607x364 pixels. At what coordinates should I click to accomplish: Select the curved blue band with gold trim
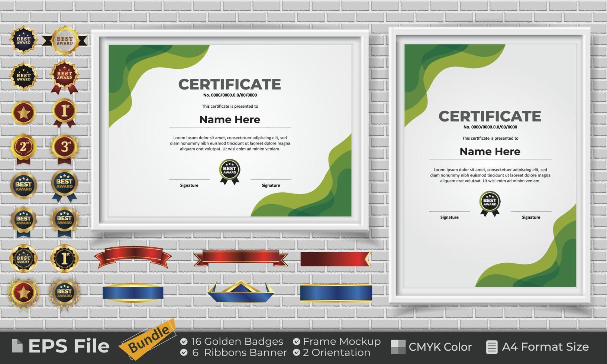point(133,293)
